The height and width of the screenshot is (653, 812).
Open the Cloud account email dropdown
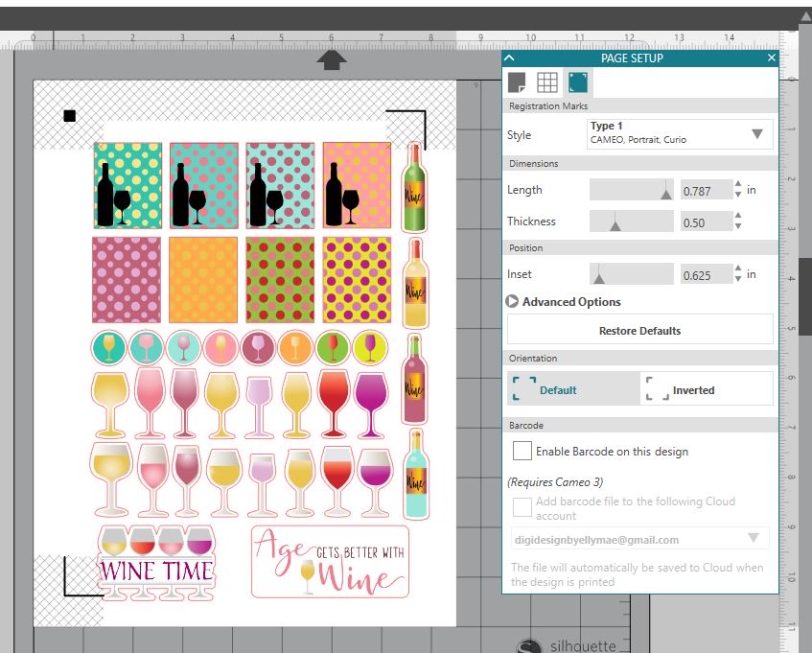[x=754, y=539]
